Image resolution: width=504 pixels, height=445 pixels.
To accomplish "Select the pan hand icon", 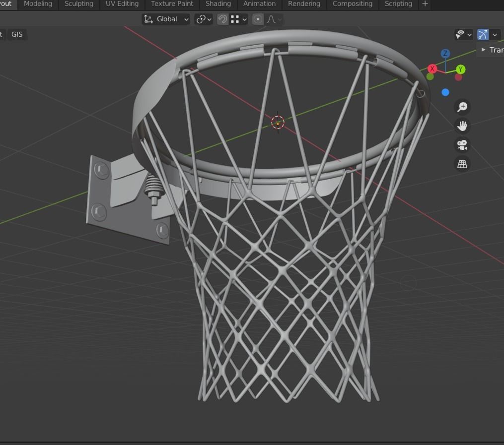I will 462,126.
